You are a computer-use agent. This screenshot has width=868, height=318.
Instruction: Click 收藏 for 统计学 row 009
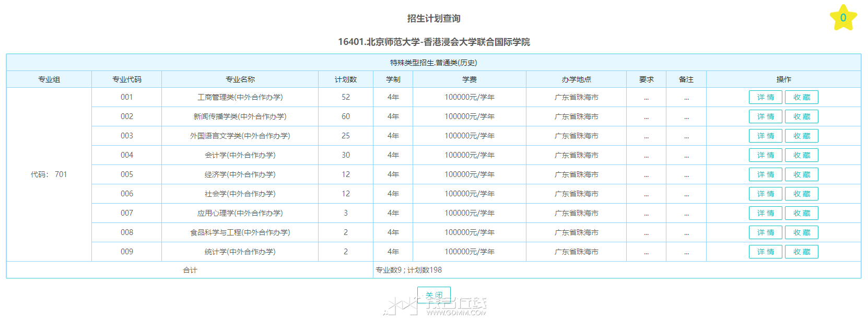(x=802, y=252)
